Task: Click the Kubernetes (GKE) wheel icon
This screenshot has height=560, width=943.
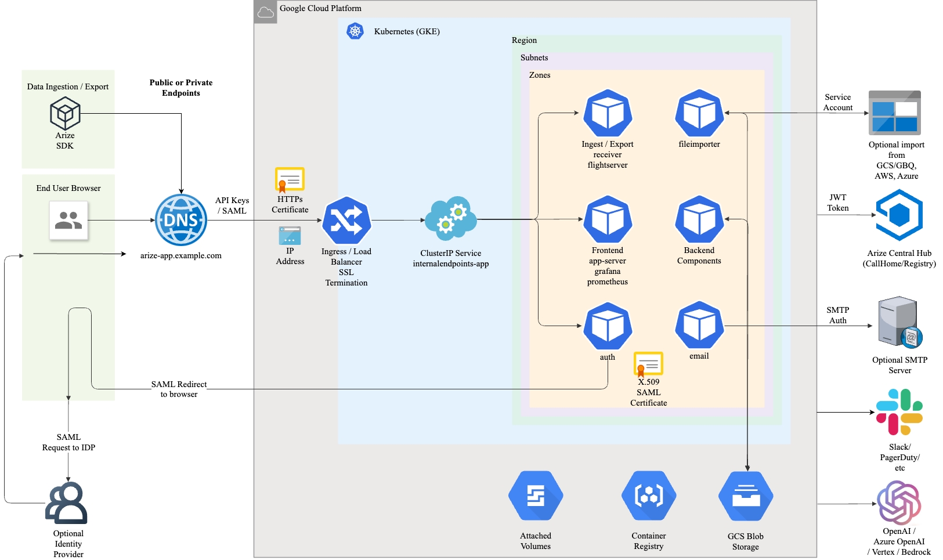Action: tap(355, 31)
